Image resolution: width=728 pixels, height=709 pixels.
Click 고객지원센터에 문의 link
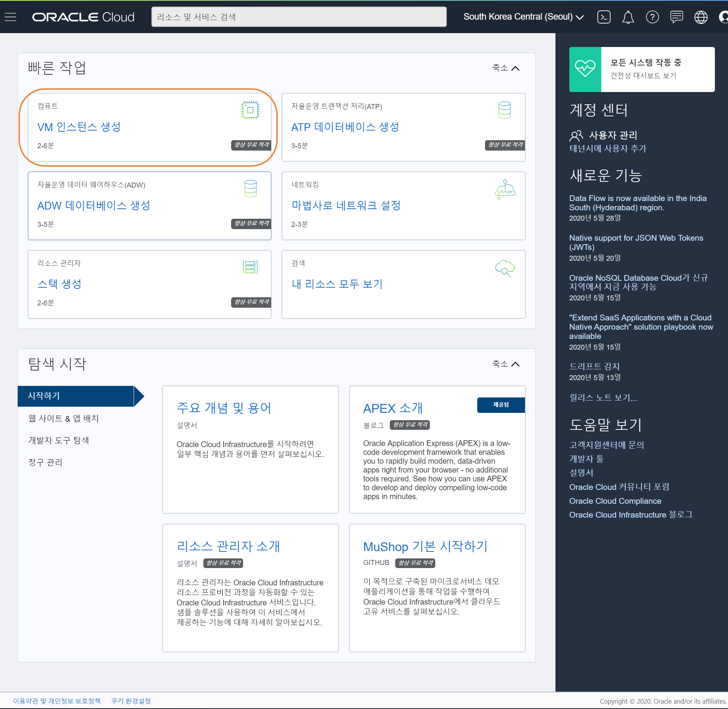pyautogui.click(x=607, y=445)
